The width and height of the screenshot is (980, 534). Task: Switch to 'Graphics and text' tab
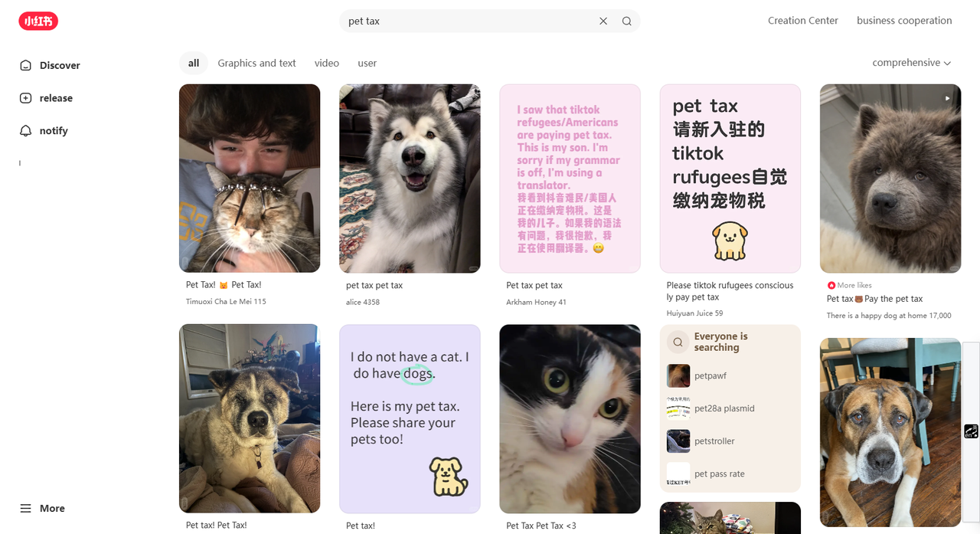click(256, 63)
